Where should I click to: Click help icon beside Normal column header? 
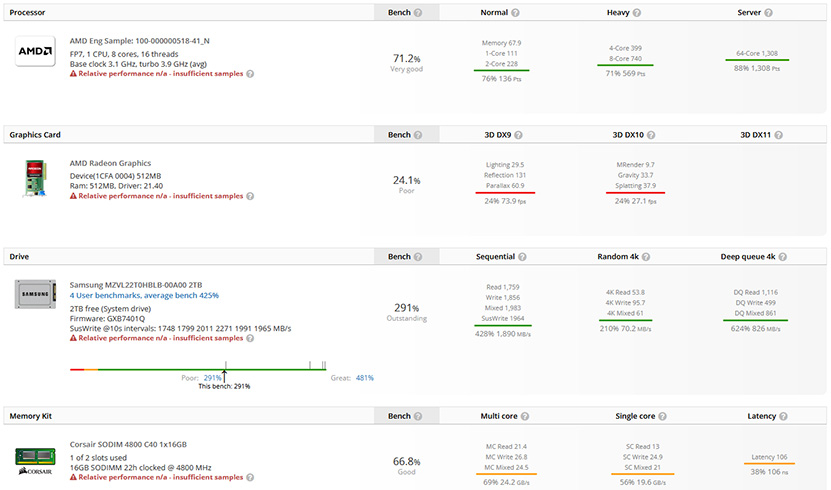[515, 13]
